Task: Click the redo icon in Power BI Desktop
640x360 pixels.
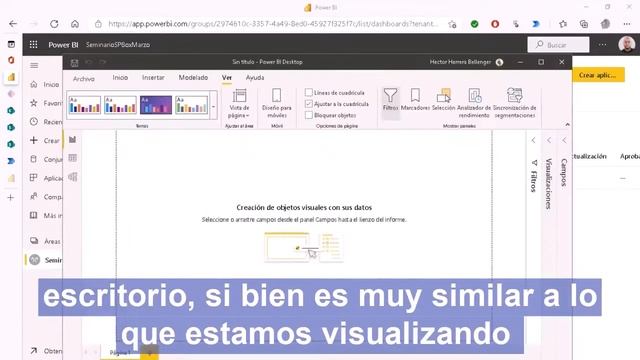Action: [x=102, y=62]
